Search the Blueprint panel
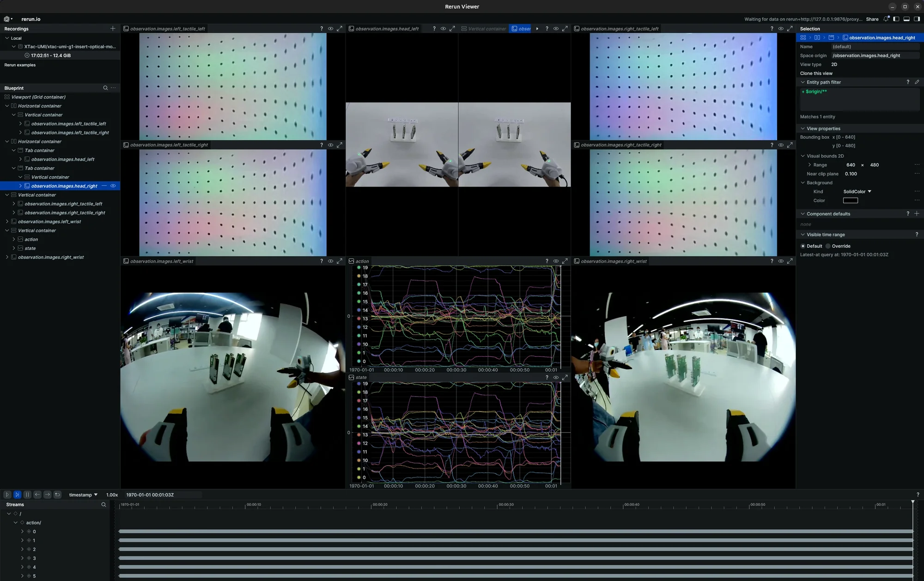924x581 pixels. point(105,88)
